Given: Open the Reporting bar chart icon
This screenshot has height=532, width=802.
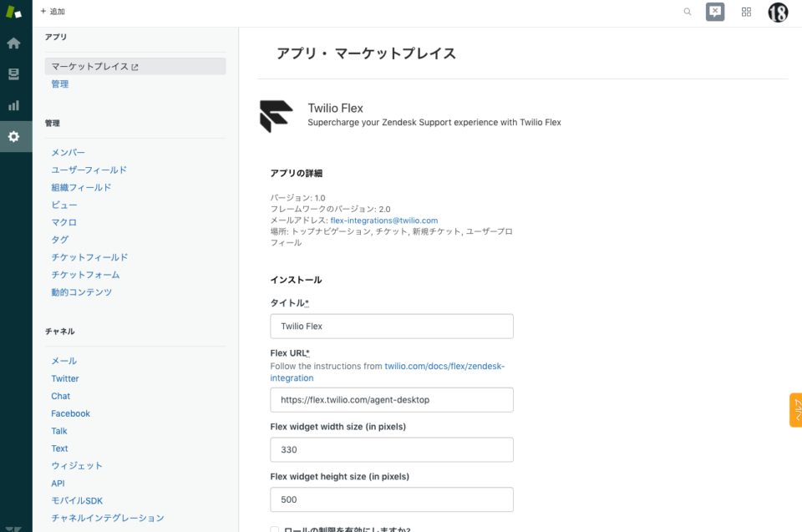Looking at the screenshot, I should pos(13,105).
